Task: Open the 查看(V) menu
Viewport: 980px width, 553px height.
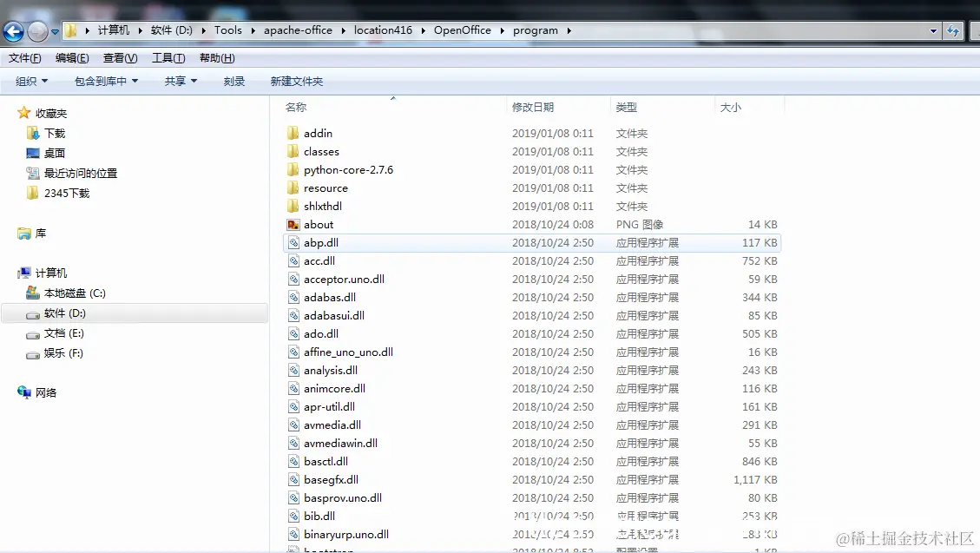Action: (120, 58)
